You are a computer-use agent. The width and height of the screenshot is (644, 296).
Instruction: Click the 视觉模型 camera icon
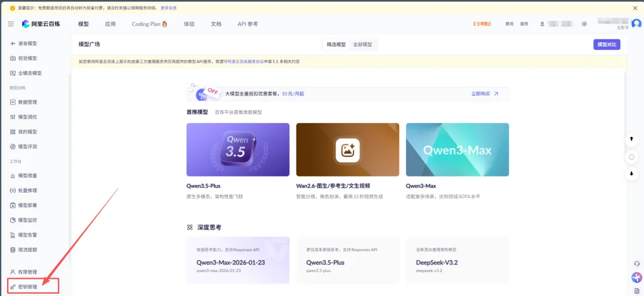13,58
